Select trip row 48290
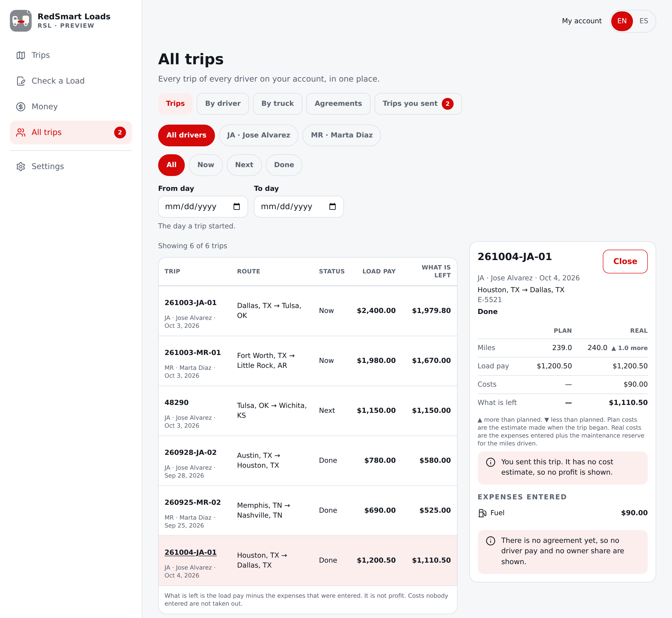Image resolution: width=672 pixels, height=618 pixels. click(x=308, y=411)
